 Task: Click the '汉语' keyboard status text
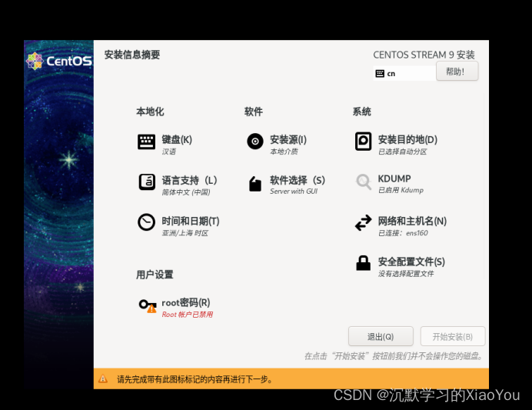coord(168,152)
